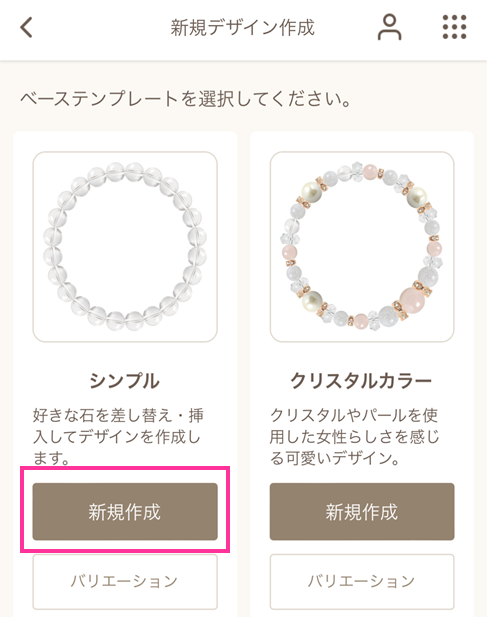Click the largest pink bead on the bracelet
Viewport: 487px width, 617px height.
(x=412, y=301)
